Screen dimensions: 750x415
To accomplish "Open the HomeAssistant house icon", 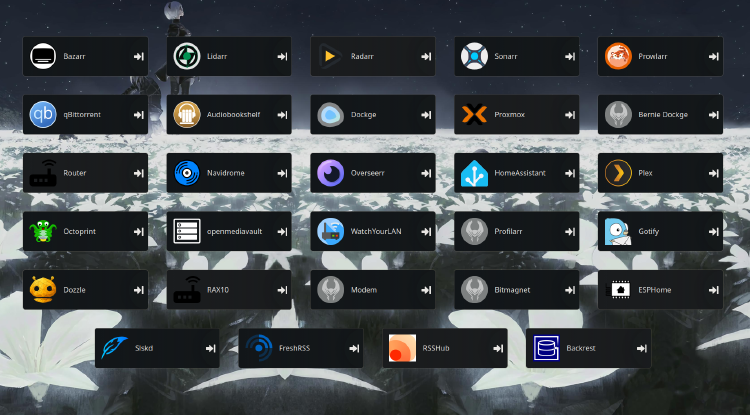I will 474,173.
